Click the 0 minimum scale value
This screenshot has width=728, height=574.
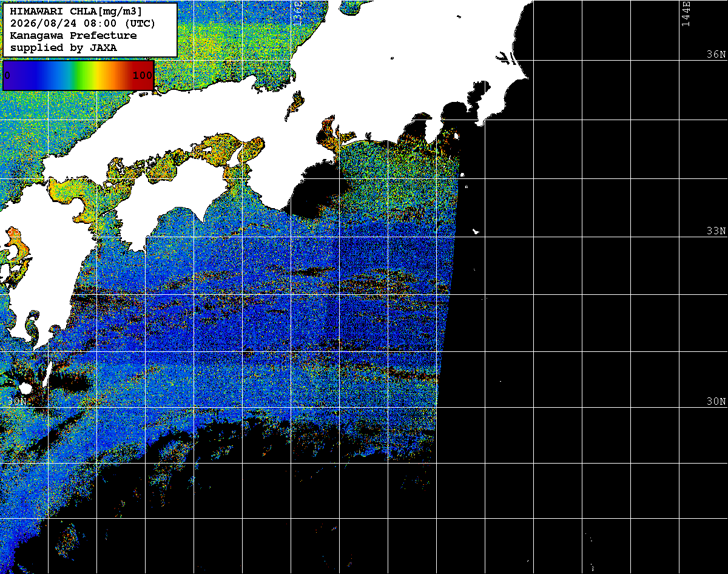pyautogui.click(x=7, y=76)
